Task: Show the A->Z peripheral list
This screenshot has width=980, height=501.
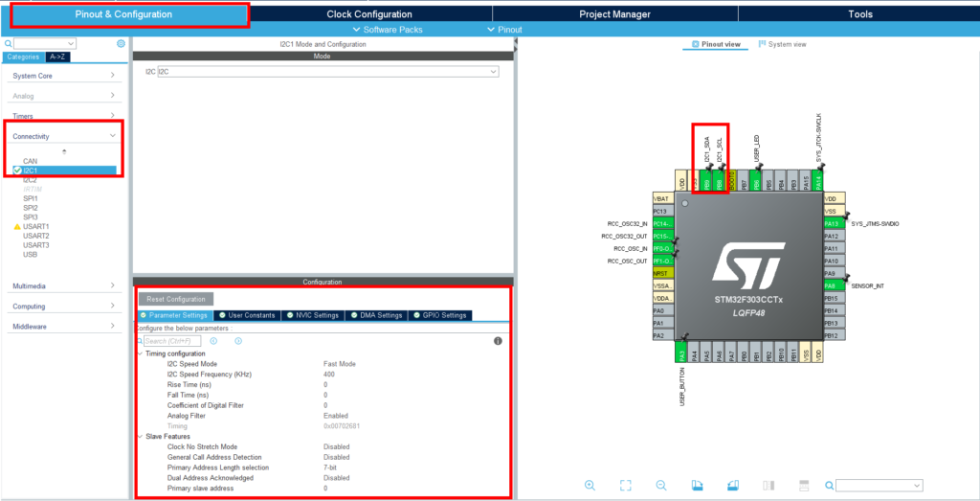Action: coord(56,57)
